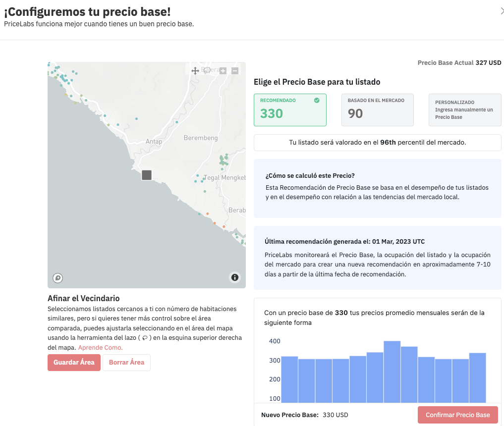Click the green checkmark on Recomendado
This screenshot has height=426, width=504.
click(x=317, y=100)
